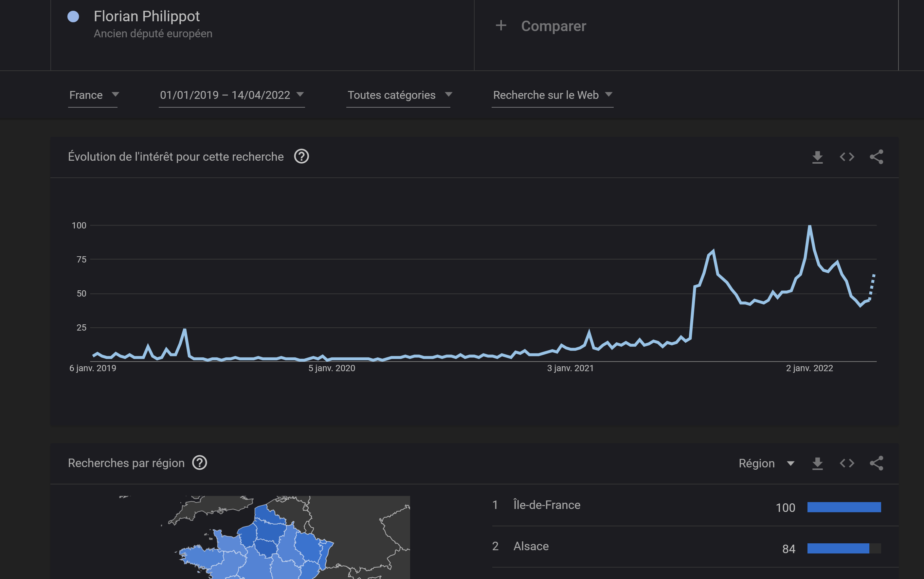Select Alsace in the region list
The height and width of the screenshot is (579, 924).
pyautogui.click(x=531, y=546)
